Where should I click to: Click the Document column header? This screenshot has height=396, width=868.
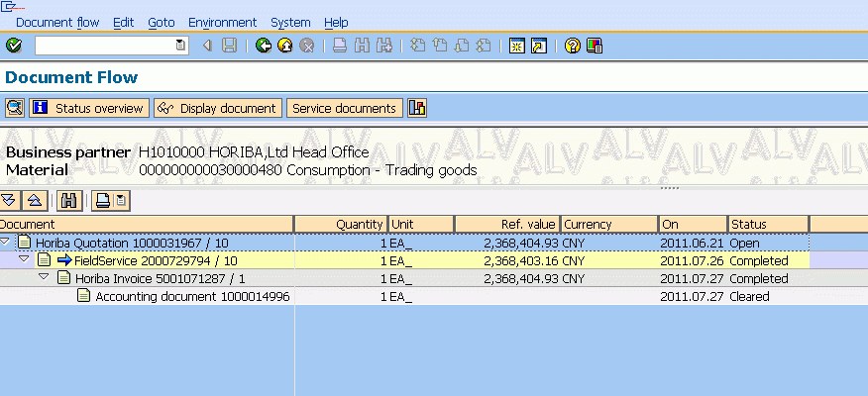coord(146,224)
